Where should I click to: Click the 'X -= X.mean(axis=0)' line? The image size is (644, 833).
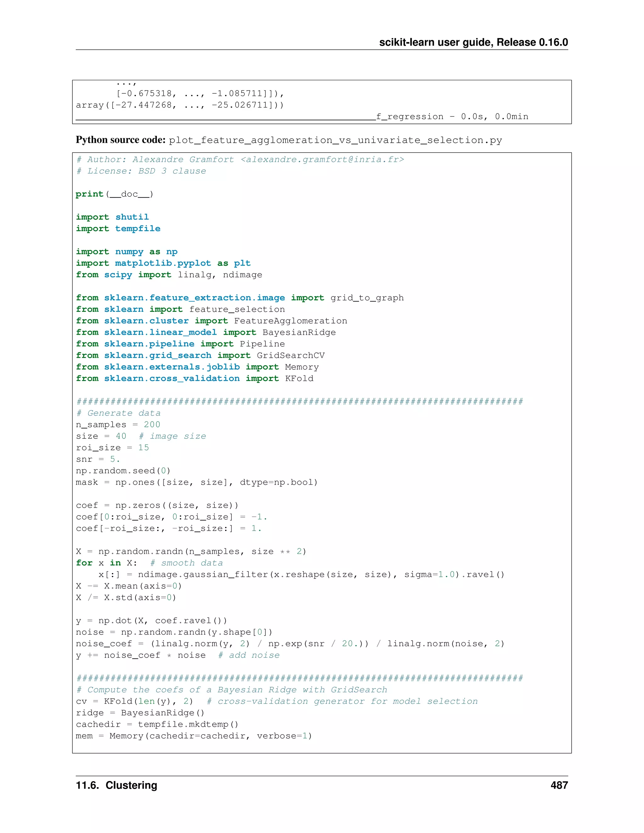tap(129, 586)
